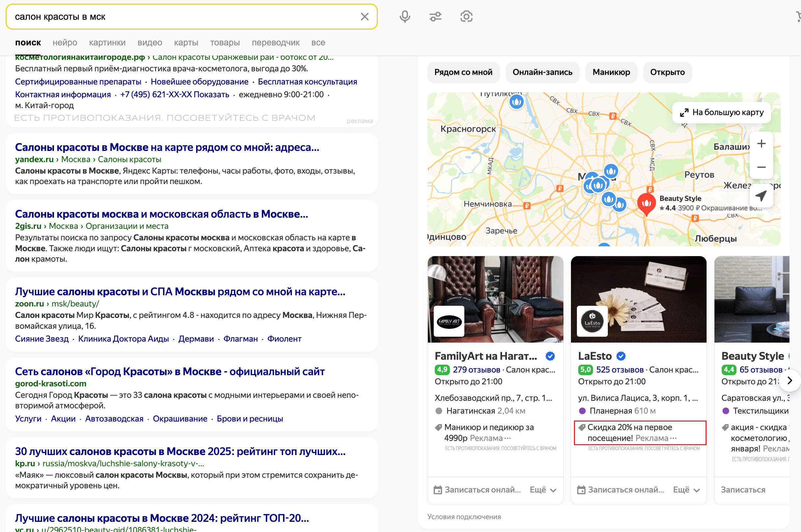
Task: Open the 'Сеть салонов «Город Красоты»' link
Action: pyautogui.click(x=169, y=372)
